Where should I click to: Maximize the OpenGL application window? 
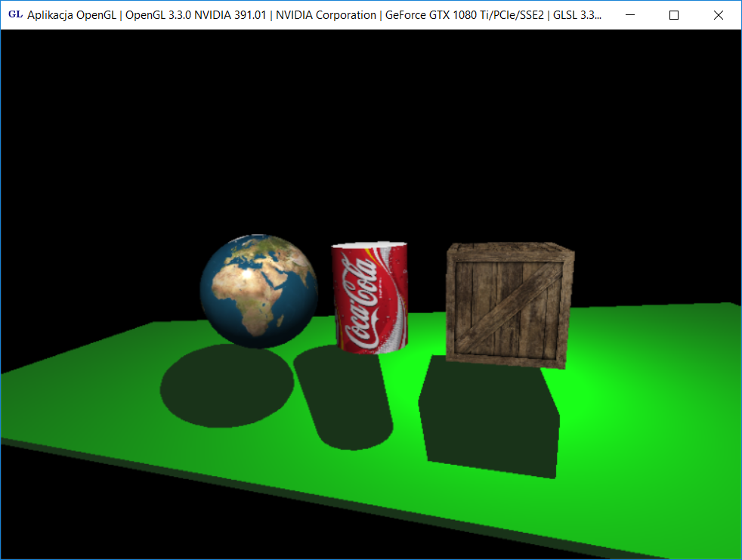click(x=674, y=15)
